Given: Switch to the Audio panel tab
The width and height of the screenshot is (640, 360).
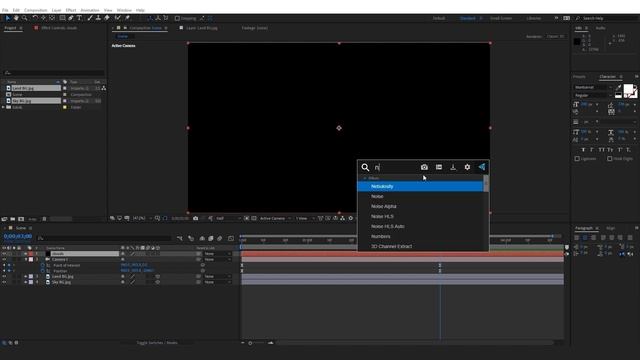Looking at the screenshot, I should click(x=600, y=28).
